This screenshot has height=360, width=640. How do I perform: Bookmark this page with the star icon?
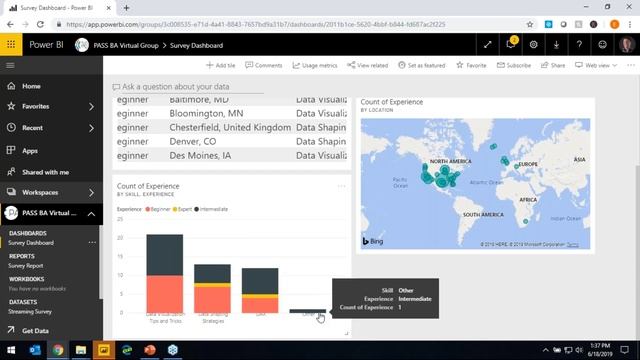click(x=530, y=24)
